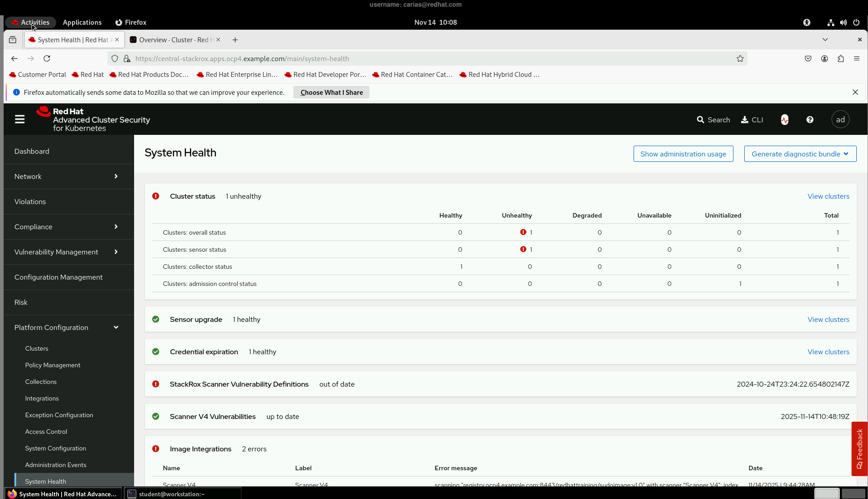Open the help question mark icon

coord(810,120)
